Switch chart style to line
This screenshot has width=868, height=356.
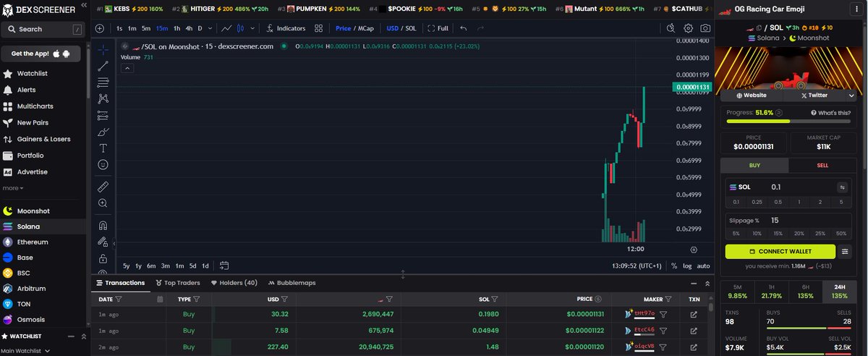click(226, 28)
